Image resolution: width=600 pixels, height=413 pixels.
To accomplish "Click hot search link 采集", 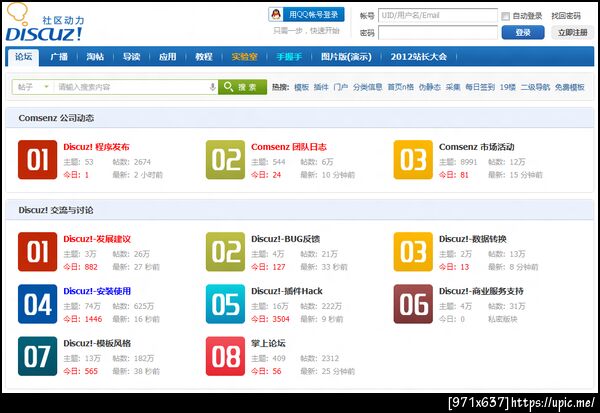I will [453, 87].
